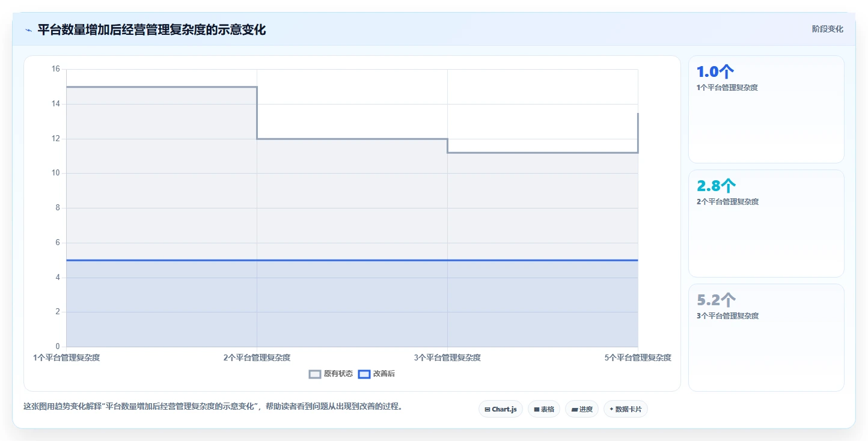
Task: Click the blue 改善后 line in the chart
Action: coord(352,260)
